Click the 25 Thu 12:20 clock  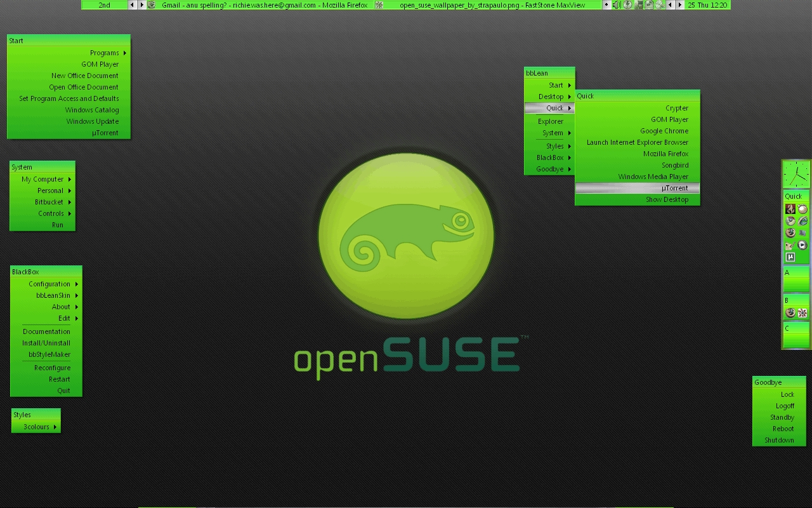pyautogui.click(x=707, y=4)
